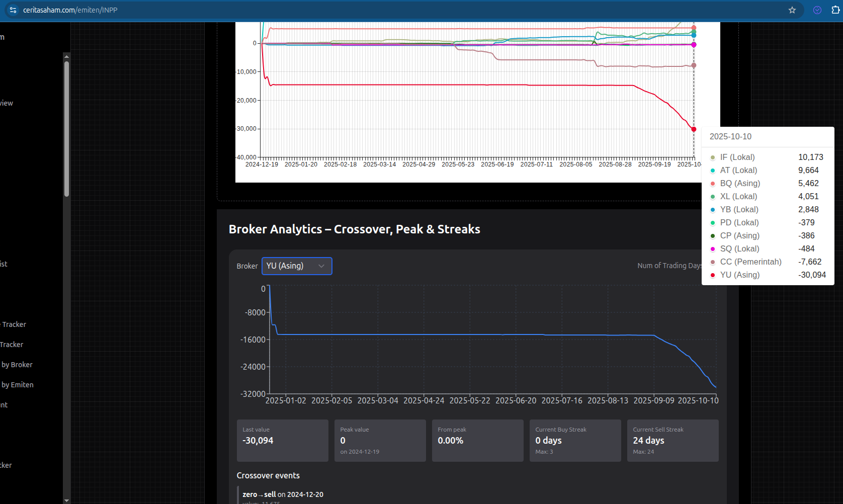Open the Broker dropdown showing YU (Asing)
The width and height of the screenshot is (843, 504).
pyautogui.click(x=296, y=266)
